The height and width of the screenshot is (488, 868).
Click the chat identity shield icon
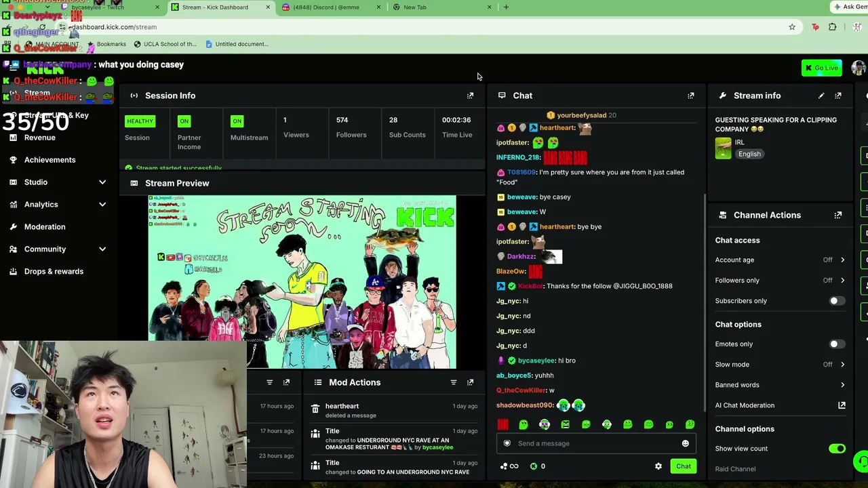[x=507, y=443]
